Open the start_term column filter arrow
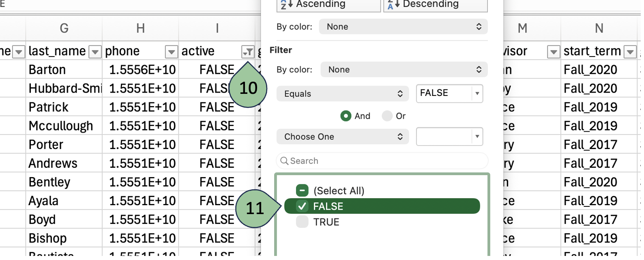The width and height of the screenshot is (644, 260). pos(630,52)
